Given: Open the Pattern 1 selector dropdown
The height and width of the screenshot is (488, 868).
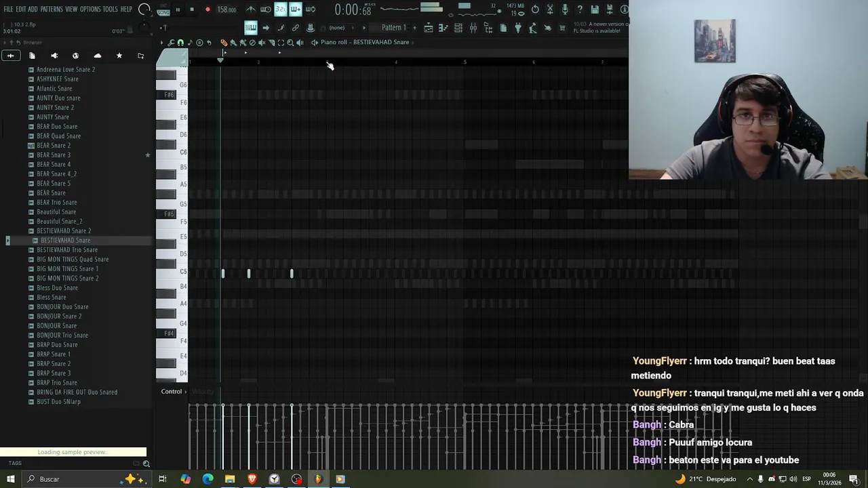Looking at the screenshot, I should [393, 28].
